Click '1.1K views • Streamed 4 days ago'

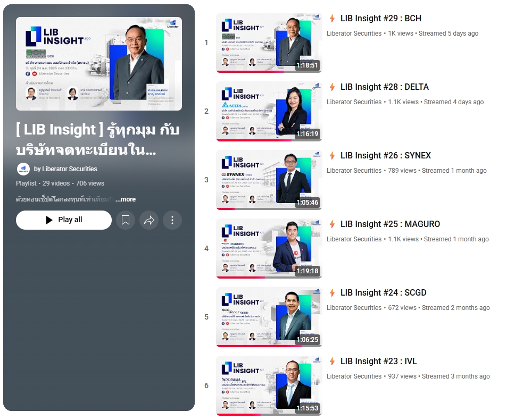(436, 102)
